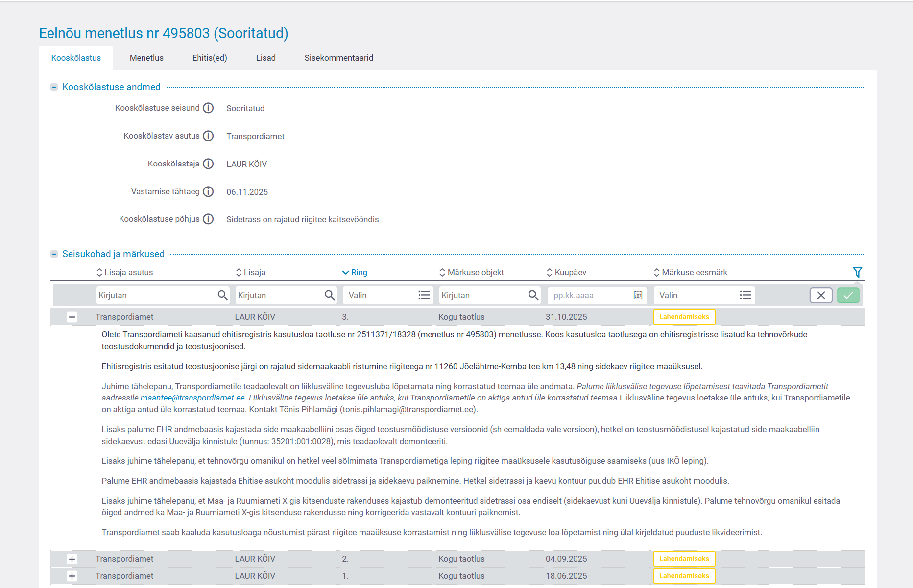Click the maantee@transpordiamet.ee email link
This screenshot has height=588, width=913.
point(192,398)
